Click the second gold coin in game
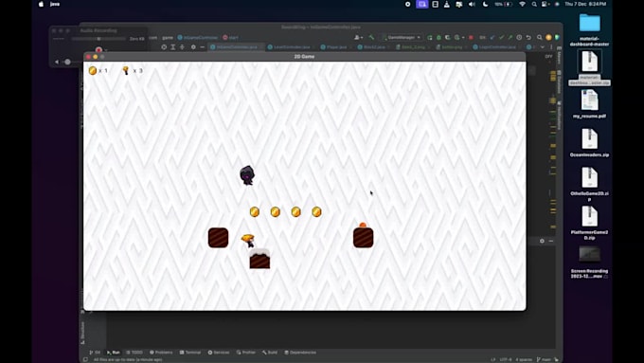The height and width of the screenshot is (363, 644). (x=276, y=211)
